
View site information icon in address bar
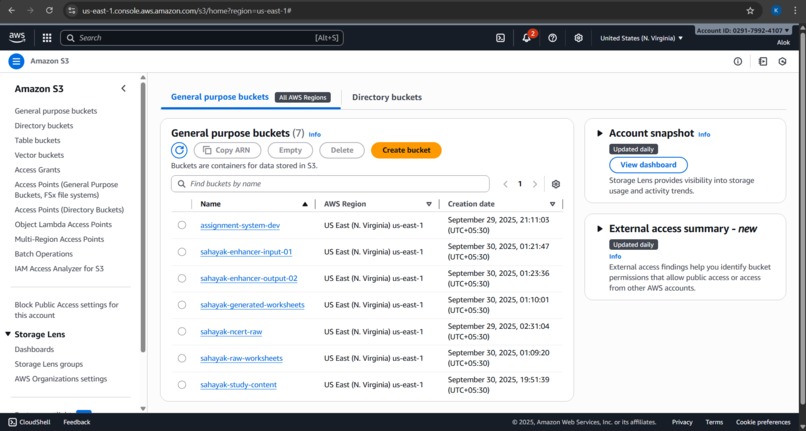(72, 10)
